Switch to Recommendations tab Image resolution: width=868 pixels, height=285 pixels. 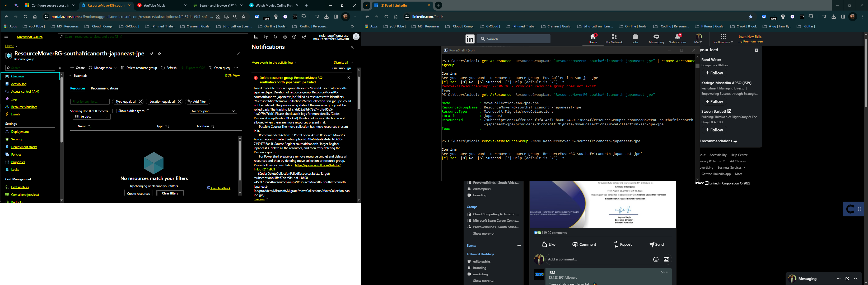pos(104,88)
